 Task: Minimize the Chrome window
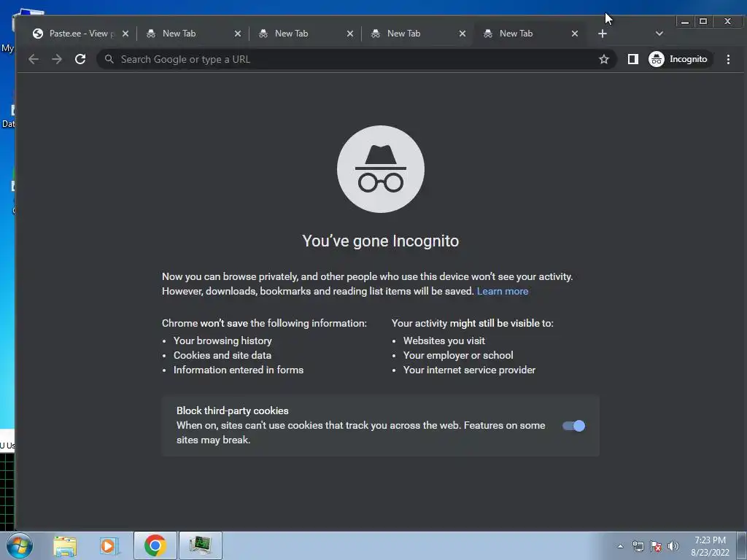tap(684, 21)
